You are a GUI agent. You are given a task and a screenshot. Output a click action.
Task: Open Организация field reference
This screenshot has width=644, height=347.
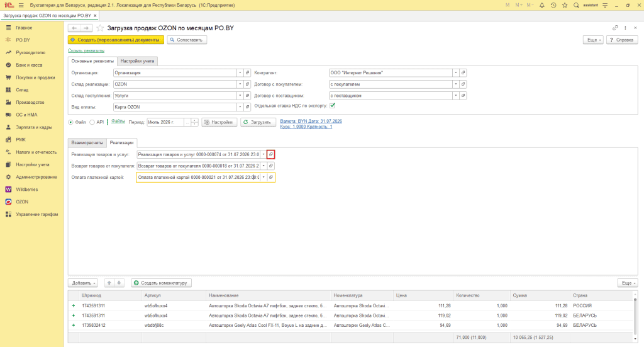(247, 73)
